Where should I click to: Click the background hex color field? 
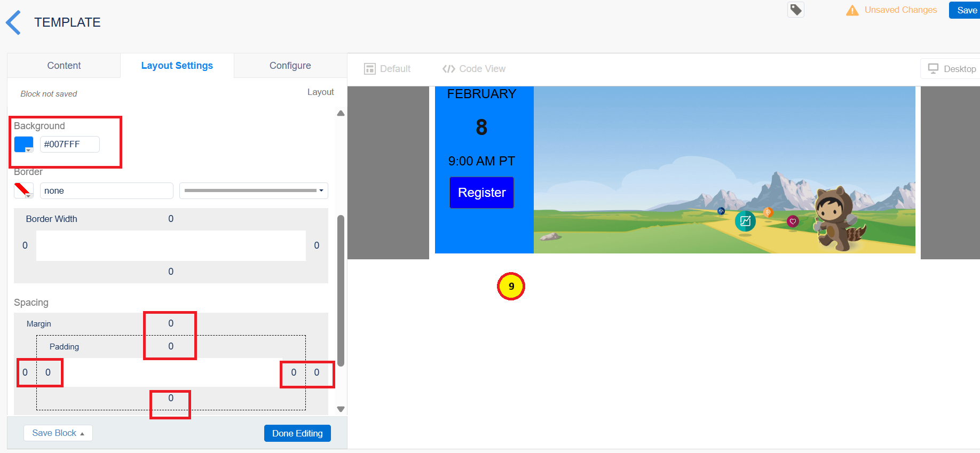[x=69, y=145]
